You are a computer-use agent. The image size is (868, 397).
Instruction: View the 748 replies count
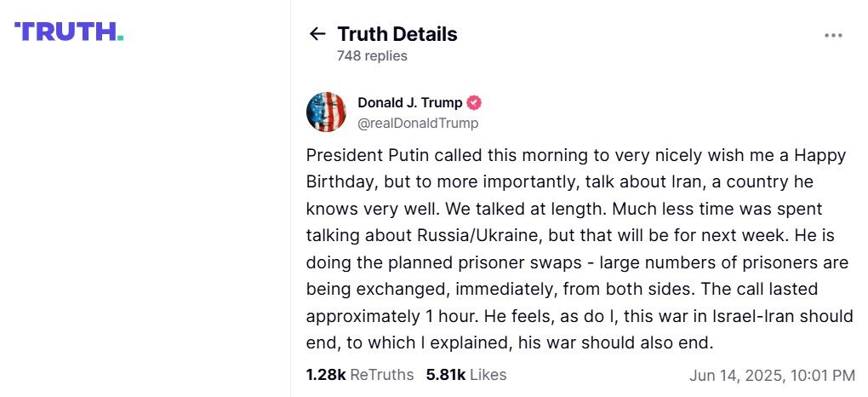pyautogui.click(x=372, y=56)
